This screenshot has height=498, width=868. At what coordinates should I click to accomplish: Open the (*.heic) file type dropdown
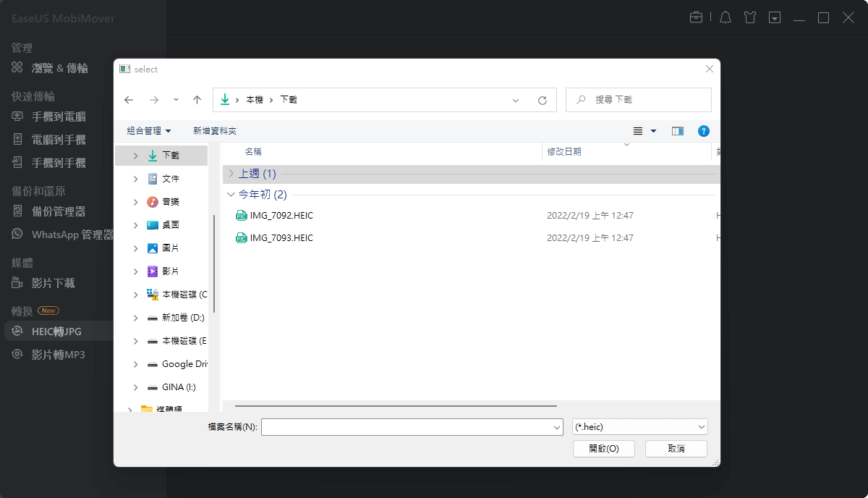pyautogui.click(x=639, y=426)
